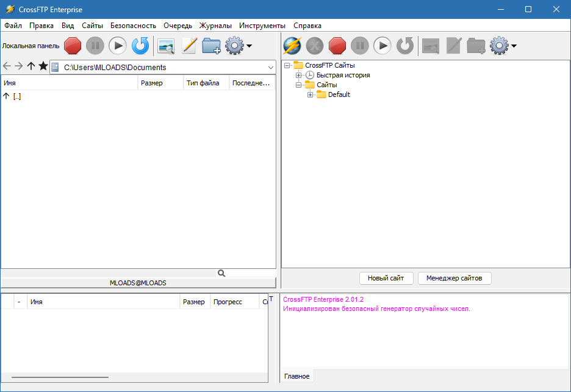Open the Очередь menu
The width and height of the screenshot is (571, 392).
(x=178, y=26)
